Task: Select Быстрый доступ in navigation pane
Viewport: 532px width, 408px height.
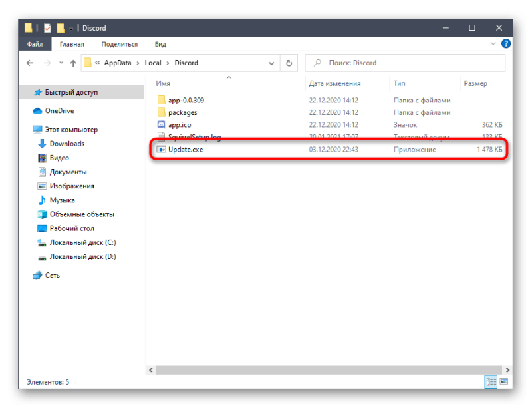Action: 81,92
